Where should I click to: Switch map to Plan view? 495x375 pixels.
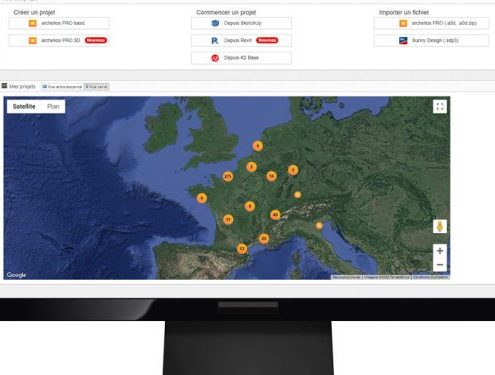53,106
